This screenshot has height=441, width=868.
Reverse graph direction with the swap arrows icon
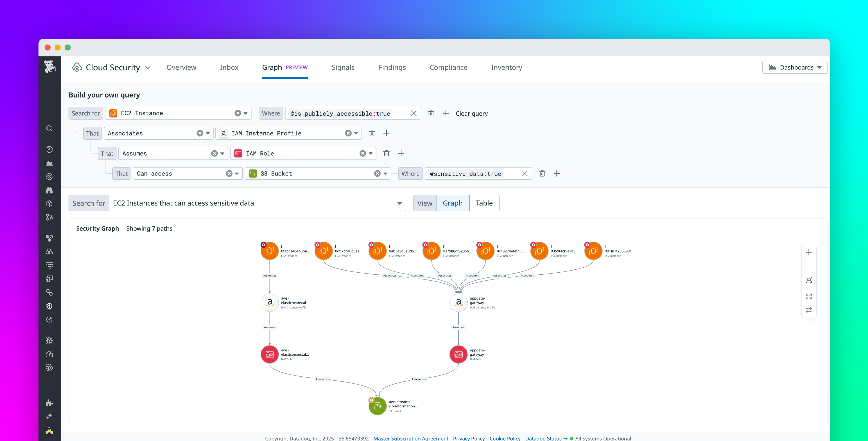[x=809, y=310]
